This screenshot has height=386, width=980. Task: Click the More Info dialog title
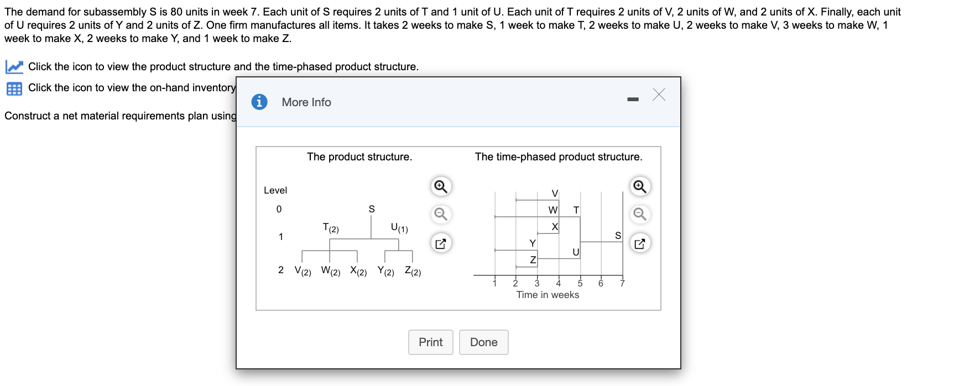pos(306,102)
